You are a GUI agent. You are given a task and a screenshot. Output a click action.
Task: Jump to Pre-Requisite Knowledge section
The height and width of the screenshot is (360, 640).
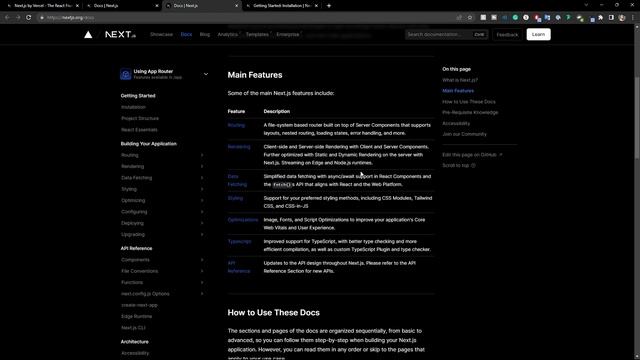pyautogui.click(x=470, y=113)
